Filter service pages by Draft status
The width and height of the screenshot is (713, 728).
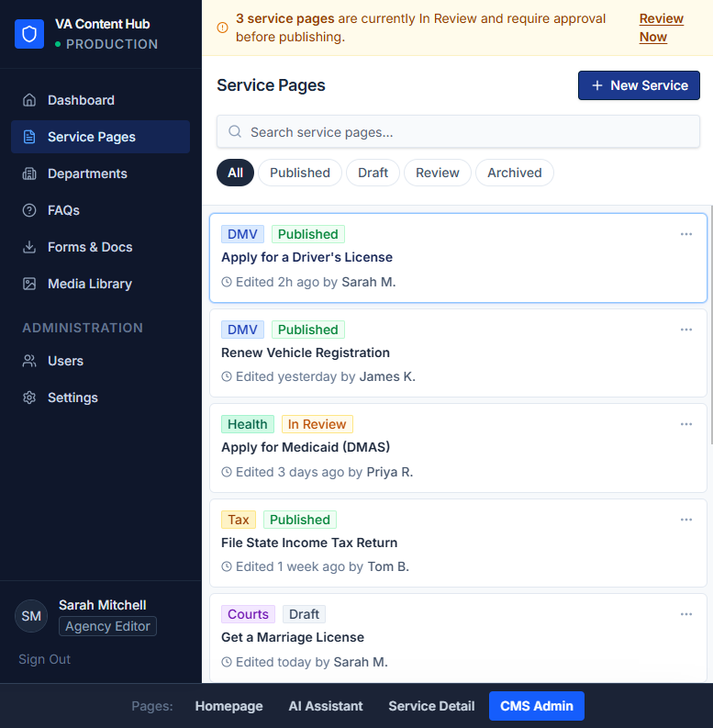(373, 173)
